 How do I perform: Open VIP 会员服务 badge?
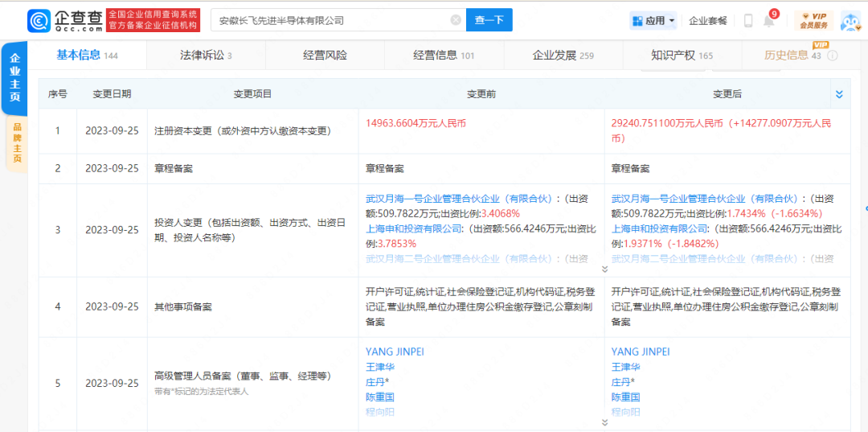813,20
